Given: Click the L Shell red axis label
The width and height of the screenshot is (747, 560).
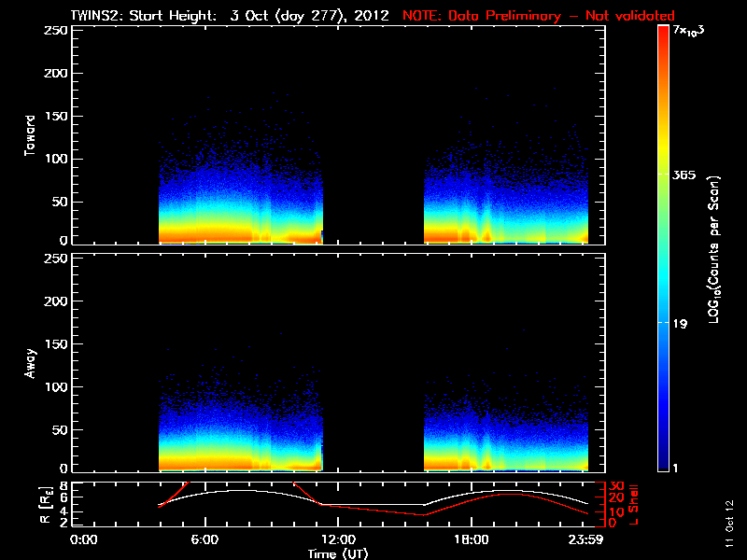Looking at the screenshot, I should tap(634, 504).
